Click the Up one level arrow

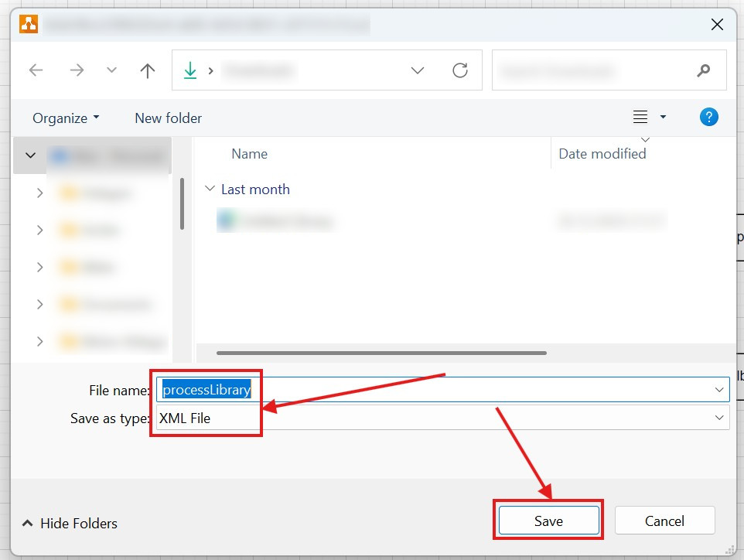click(148, 70)
